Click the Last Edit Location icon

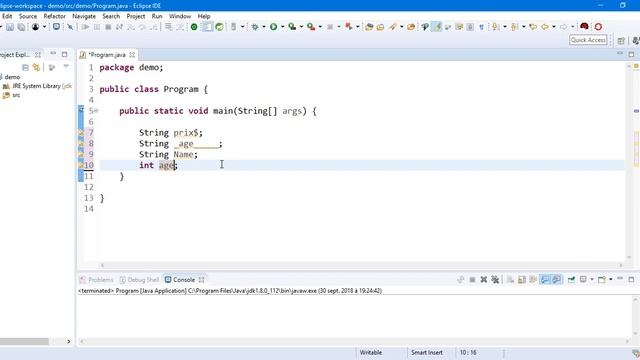533,27
